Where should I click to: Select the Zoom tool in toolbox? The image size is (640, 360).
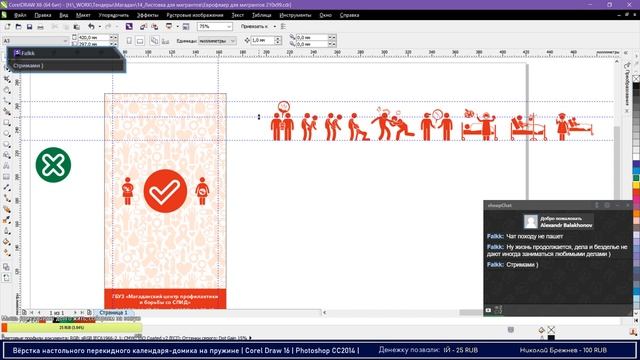(7, 90)
